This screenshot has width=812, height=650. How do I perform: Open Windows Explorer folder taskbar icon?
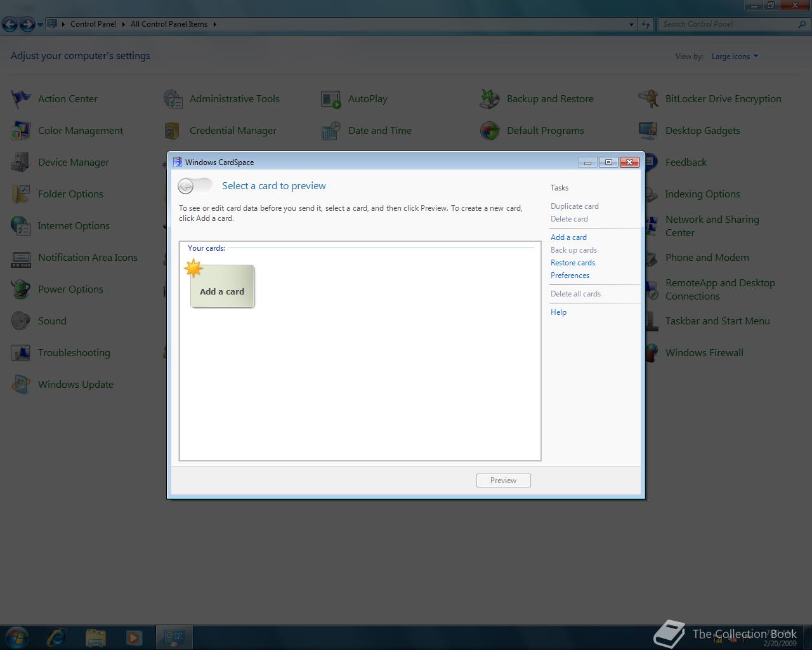95,637
